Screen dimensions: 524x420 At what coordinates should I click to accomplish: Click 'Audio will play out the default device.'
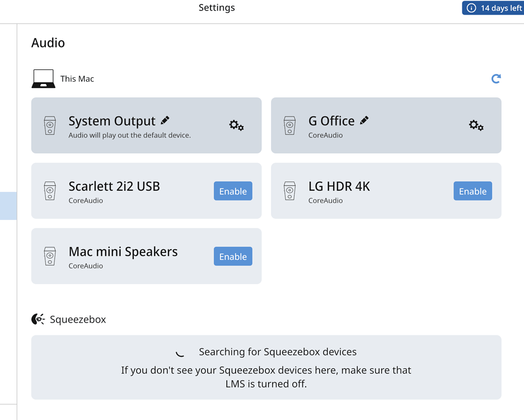130,135
